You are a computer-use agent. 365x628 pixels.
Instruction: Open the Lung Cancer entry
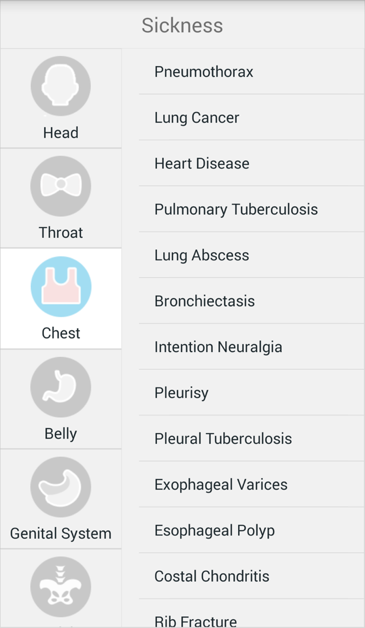click(252, 117)
